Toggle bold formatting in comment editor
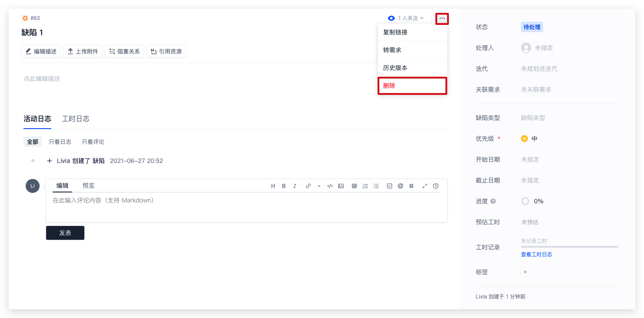644x318 pixels. [284, 186]
